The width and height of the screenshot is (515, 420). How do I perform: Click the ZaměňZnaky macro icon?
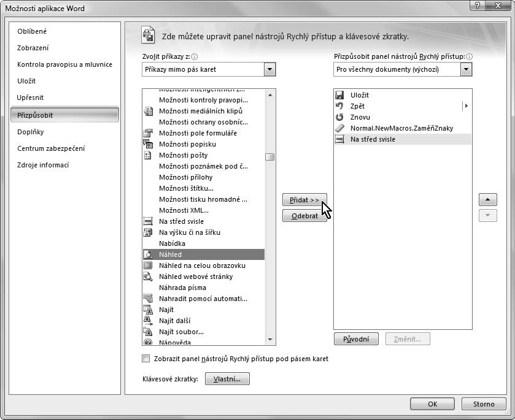[x=339, y=128]
